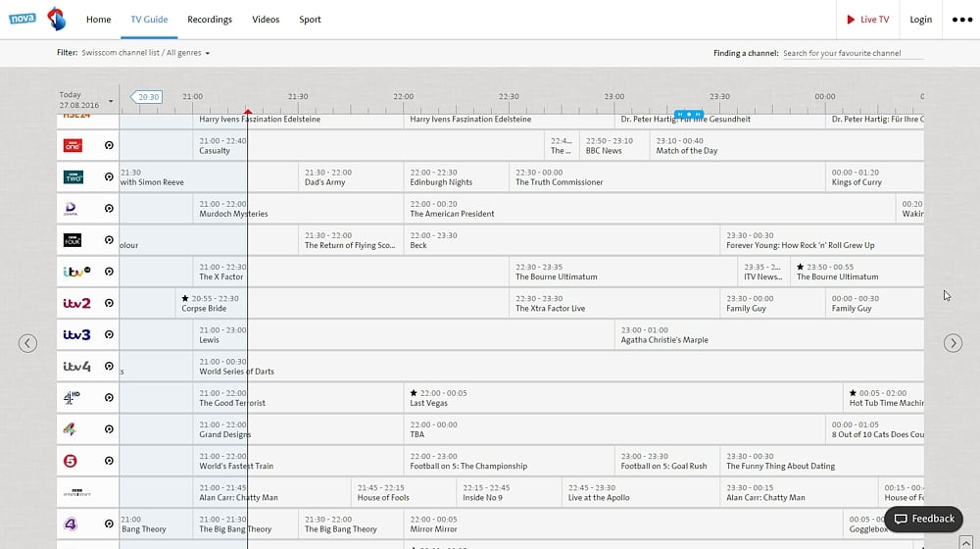Open Dad's Army programme
Screen dimensions: 980x549
pyautogui.click(x=351, y=177)
